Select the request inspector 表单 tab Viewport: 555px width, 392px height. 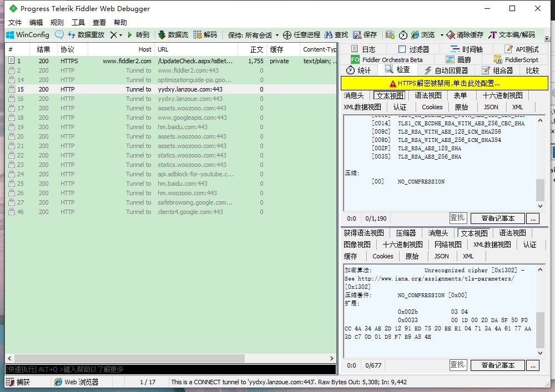coord(460,95)
